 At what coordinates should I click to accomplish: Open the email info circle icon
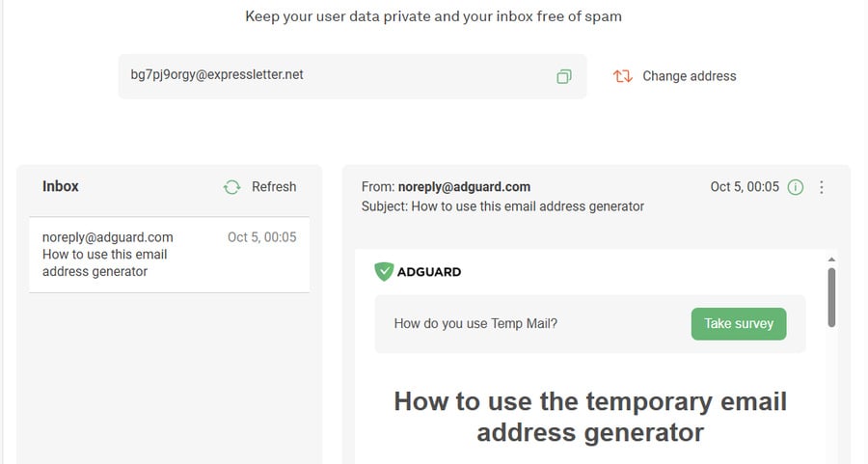tap(795, 187)
